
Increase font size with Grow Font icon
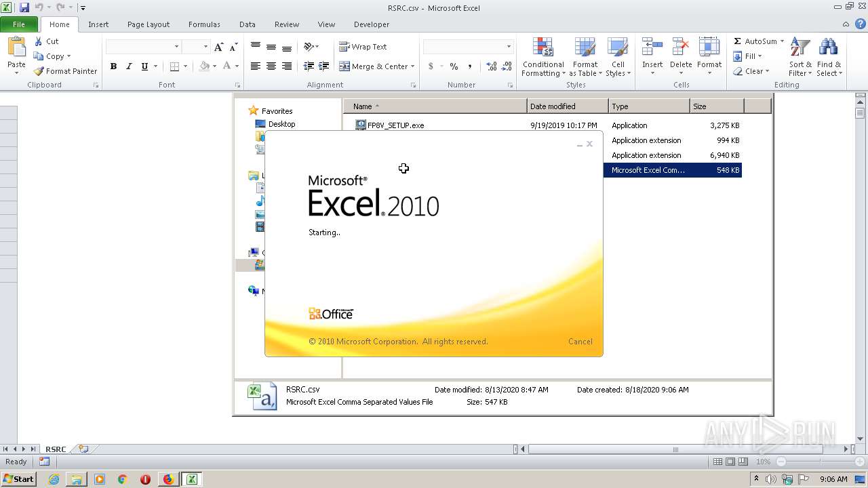coord(218,47)
